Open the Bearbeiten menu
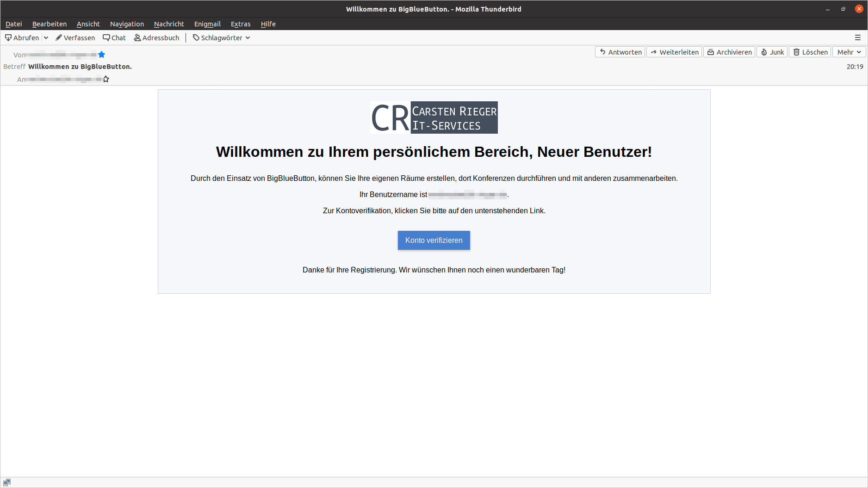 (x=50, y=24)
